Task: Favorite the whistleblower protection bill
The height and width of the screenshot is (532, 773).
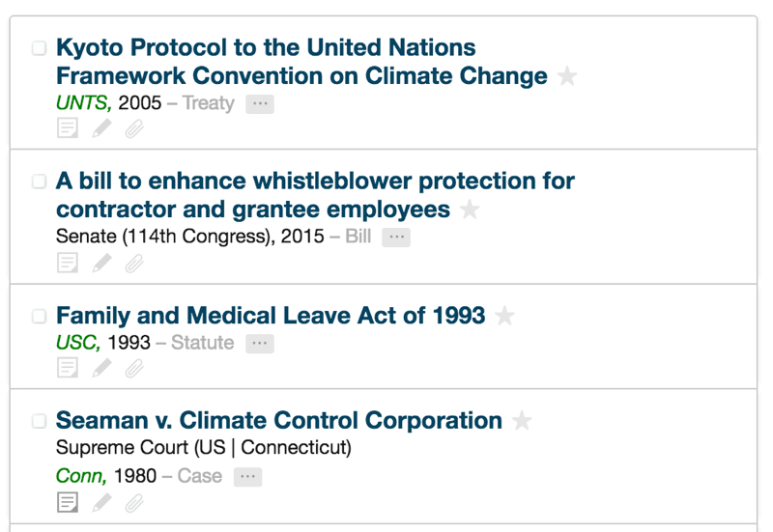Action: coord(470,210)
